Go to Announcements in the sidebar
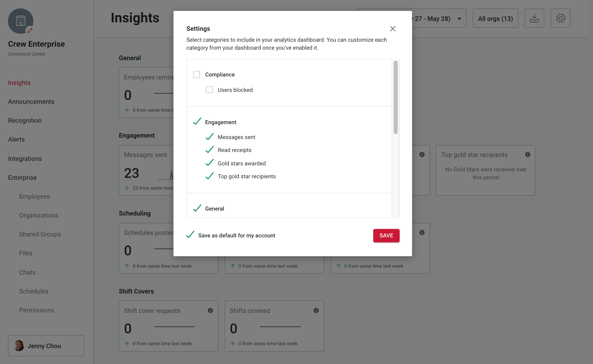The image size is (593, 364). (x=31, y=102)
